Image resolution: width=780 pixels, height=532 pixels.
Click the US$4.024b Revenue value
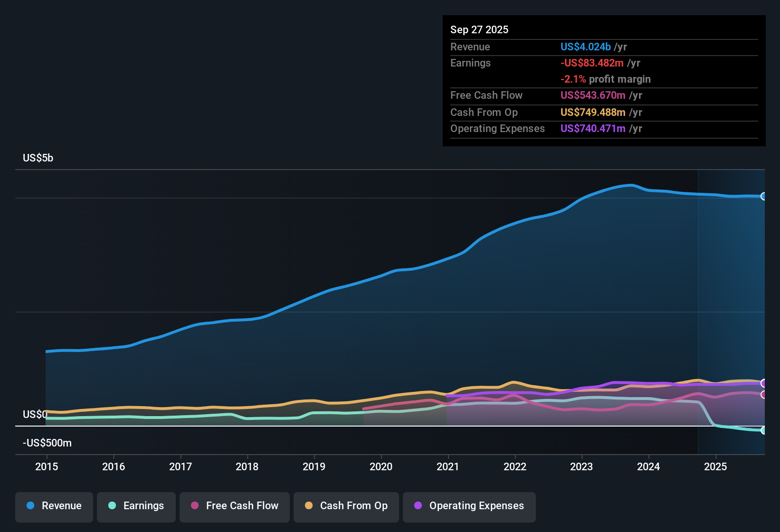pos(585,47)
